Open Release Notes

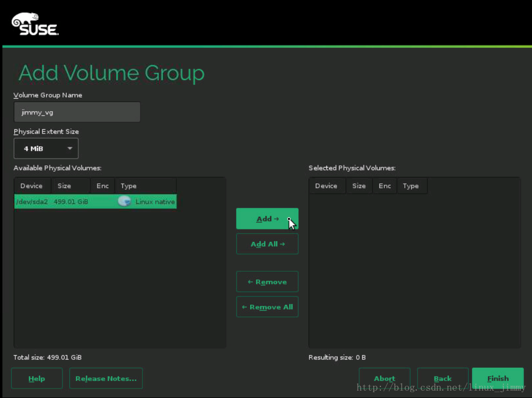click(106, 378)
